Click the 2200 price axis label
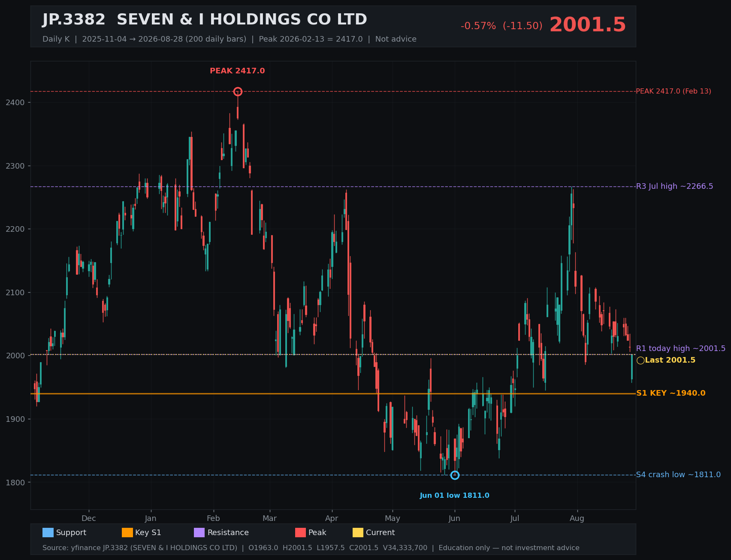The width and height of the screenshot is (731, 560). coord(15,229)
